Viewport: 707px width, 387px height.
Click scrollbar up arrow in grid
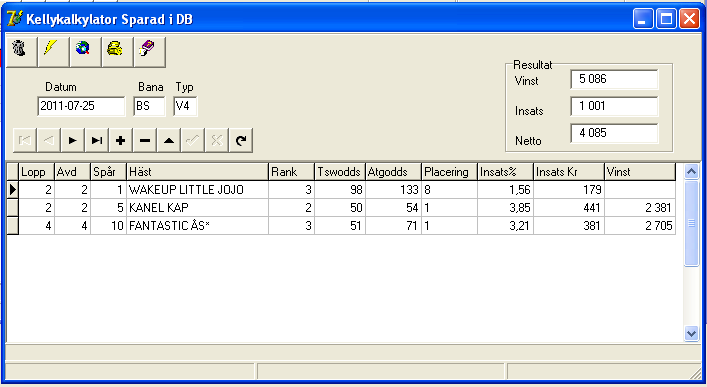pos(691,171)
